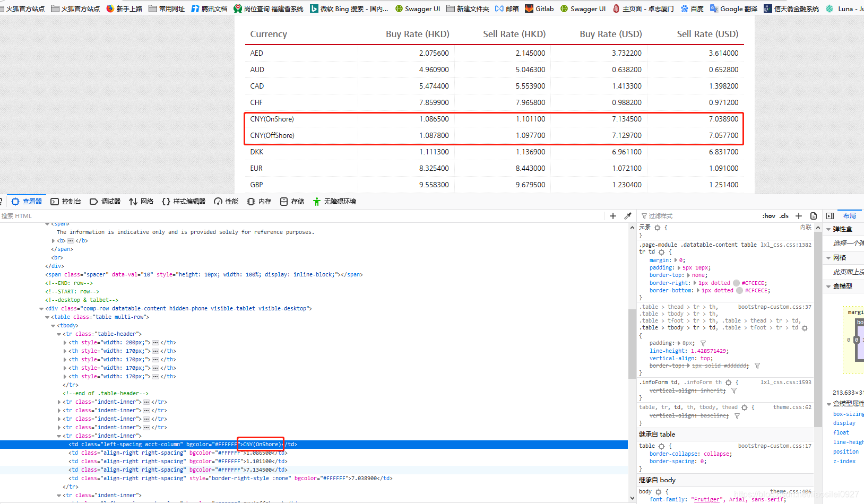Open the Gitlab bookmark
864x504 pixels.
(539, 8)
